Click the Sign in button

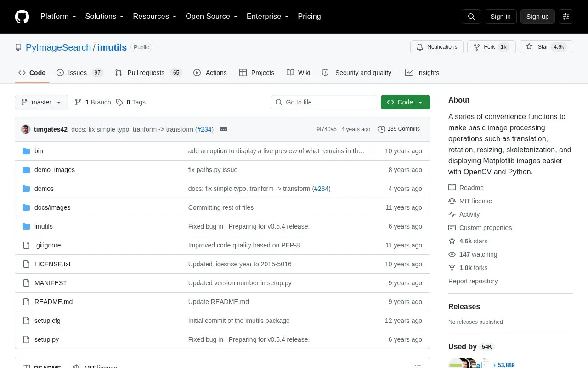[500, 17]
